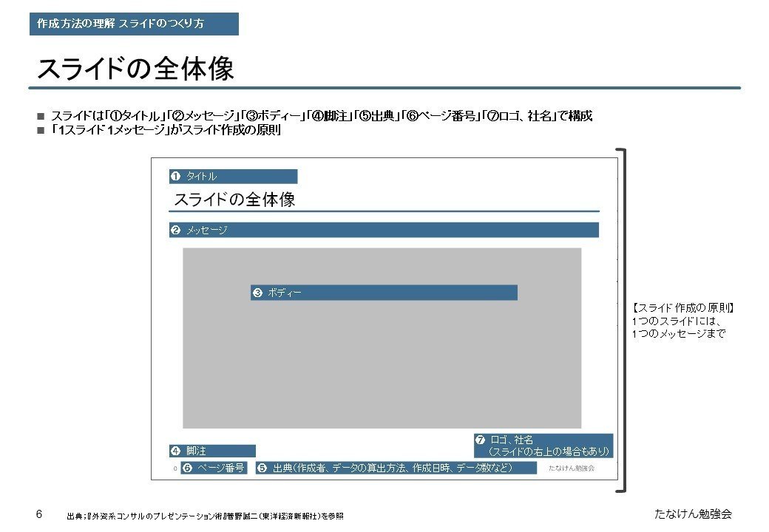Click the 脚注 label bar near diagram bottom

click(212, 450)
